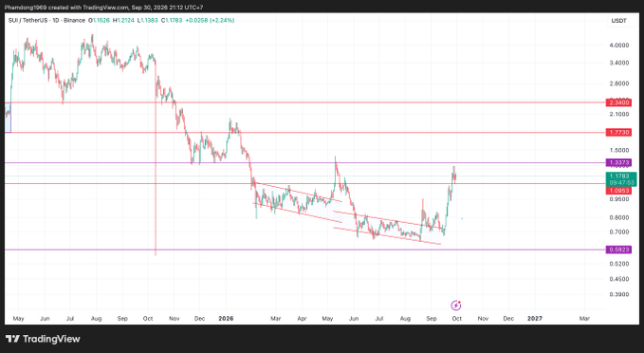The width and height of the screenshot is (644, 353).
Task: Select the descending channel spanning February to May
Action: pos(298,202)
